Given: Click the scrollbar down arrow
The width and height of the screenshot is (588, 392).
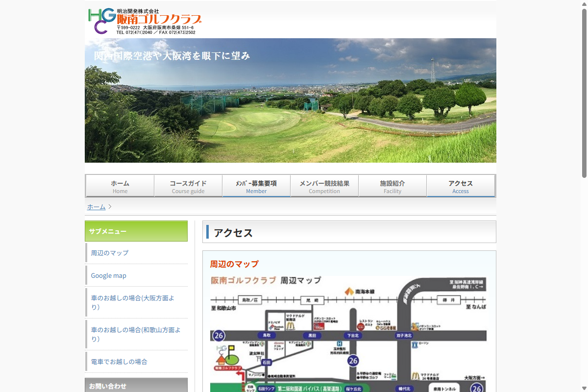Looking at the screenshot, I should pos(584,389).
